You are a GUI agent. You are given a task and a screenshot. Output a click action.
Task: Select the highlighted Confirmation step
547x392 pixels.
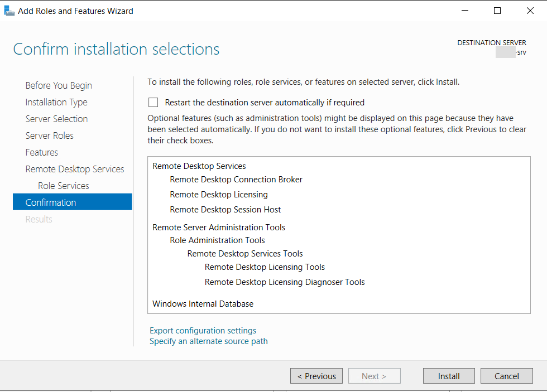coord(73,202)
